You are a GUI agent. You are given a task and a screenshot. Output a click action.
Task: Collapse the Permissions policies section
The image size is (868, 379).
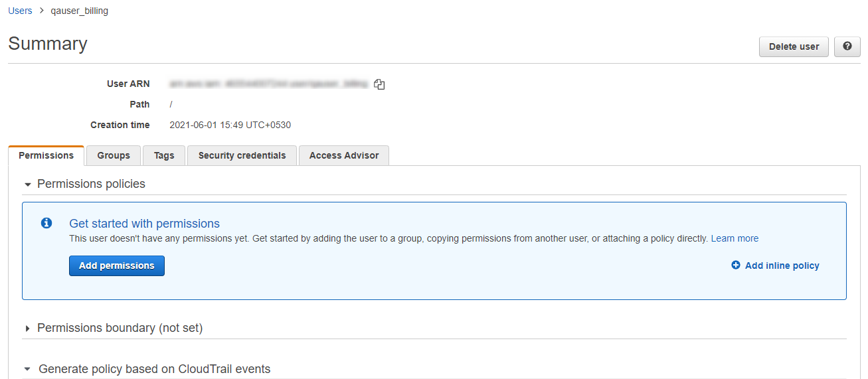point(28,185)
